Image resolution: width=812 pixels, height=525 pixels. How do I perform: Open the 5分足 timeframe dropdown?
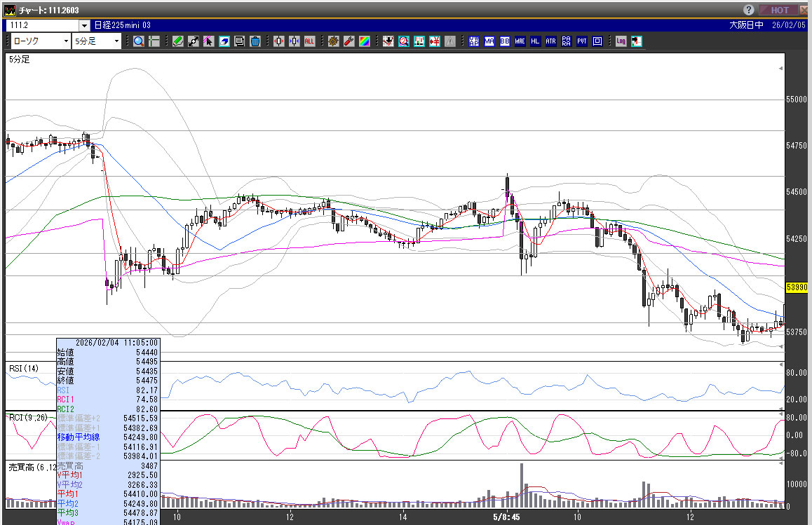(116, 41)
